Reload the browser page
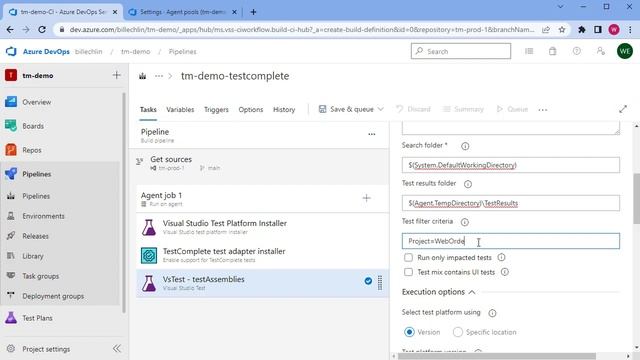The height and width of the screenshot is (360, 640). [42, 29]
